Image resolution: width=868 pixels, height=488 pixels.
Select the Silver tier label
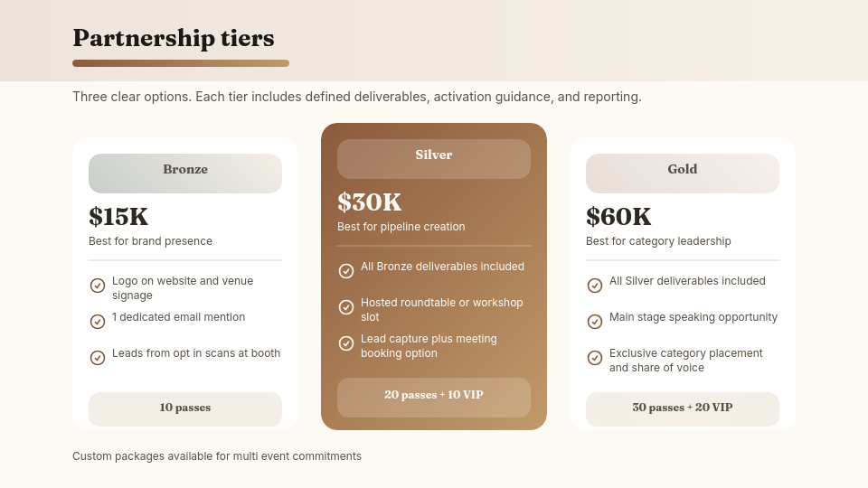coord(434,155)
